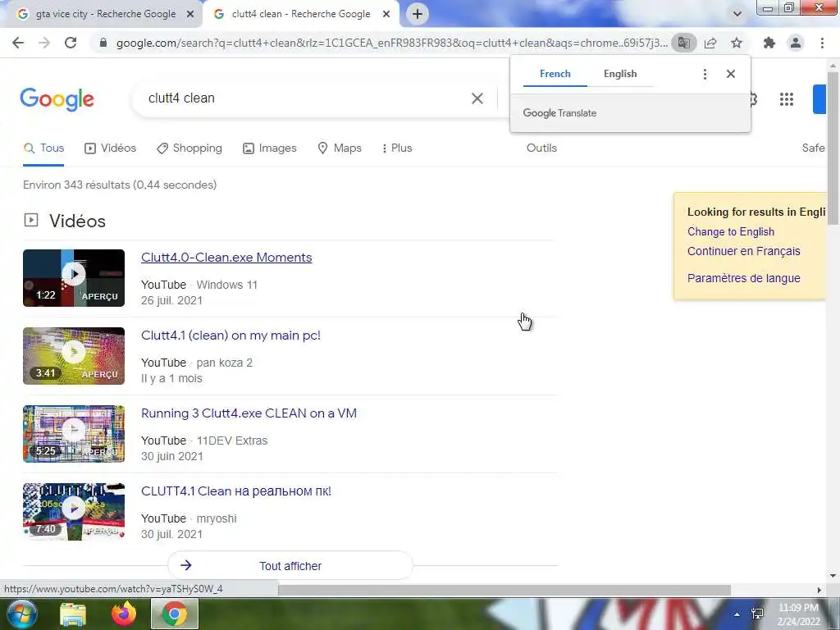Open Windows Explorer from the taskbar

[x=73, y=614]
